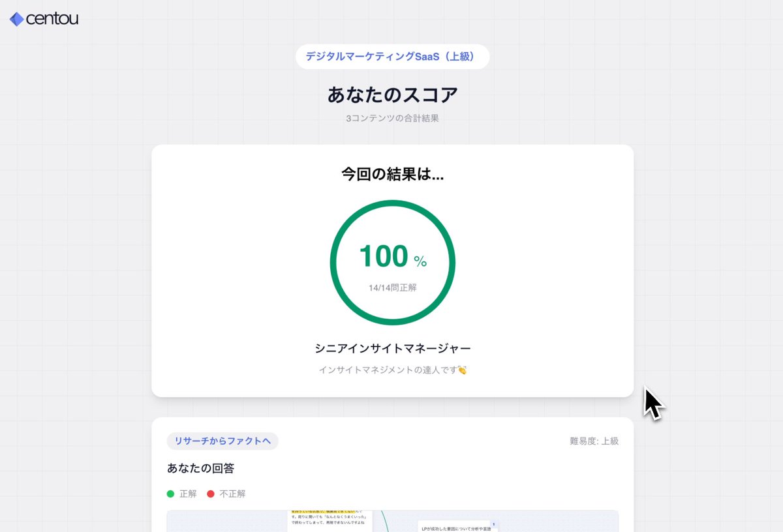Select the デジタルマーケティングSaaS（上級） pill
This screenshot has width=783, height=532.
point(392,57)
